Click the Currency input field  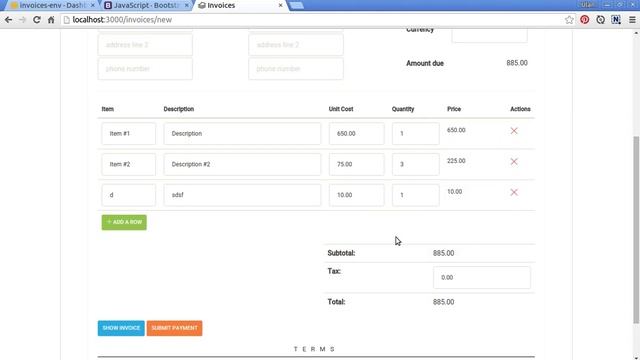[x=489, y=35]
